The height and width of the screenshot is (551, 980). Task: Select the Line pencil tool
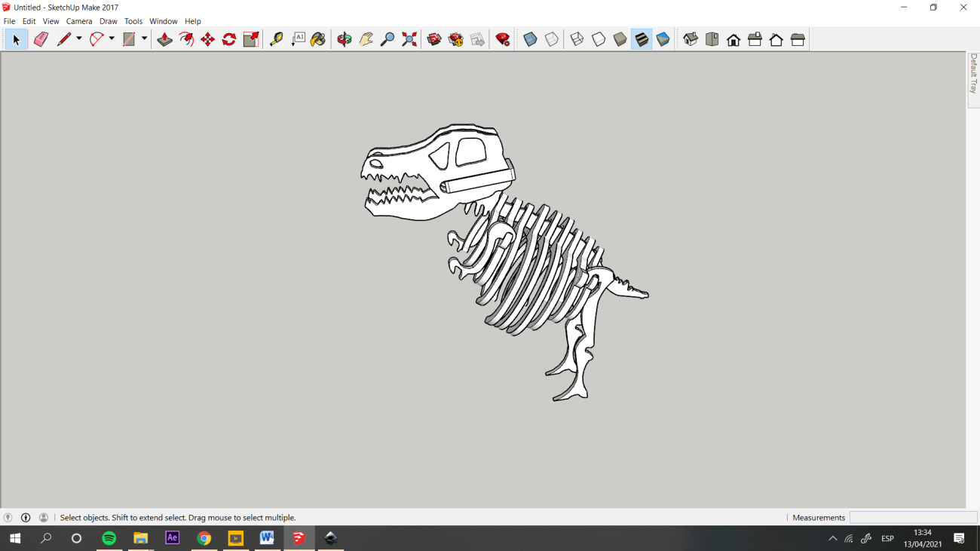point(64,40)
